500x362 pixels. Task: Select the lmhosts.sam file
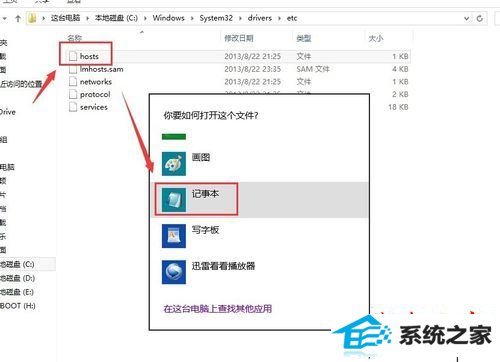96,69
